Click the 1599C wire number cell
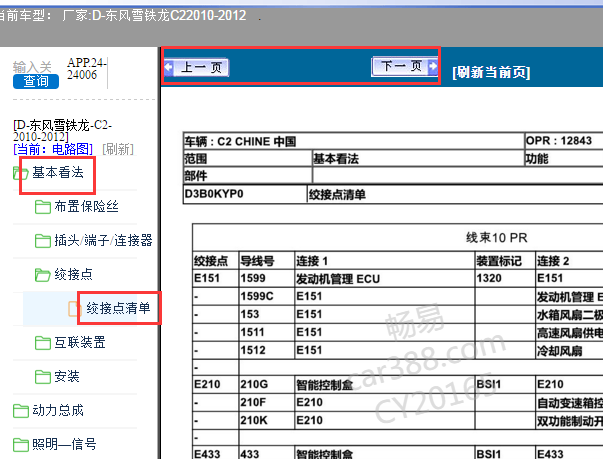603x459 pixels. coord(267,296)
